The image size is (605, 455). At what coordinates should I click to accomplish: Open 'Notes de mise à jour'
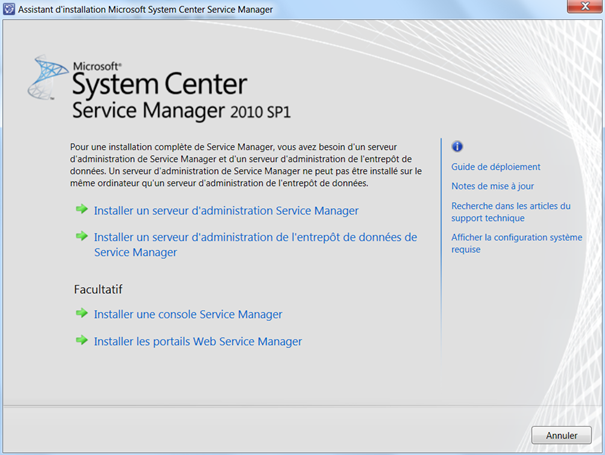(493, 186)
